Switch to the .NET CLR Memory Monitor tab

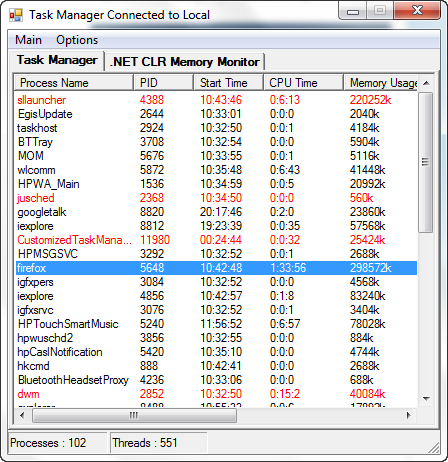[x=185, y=62]
